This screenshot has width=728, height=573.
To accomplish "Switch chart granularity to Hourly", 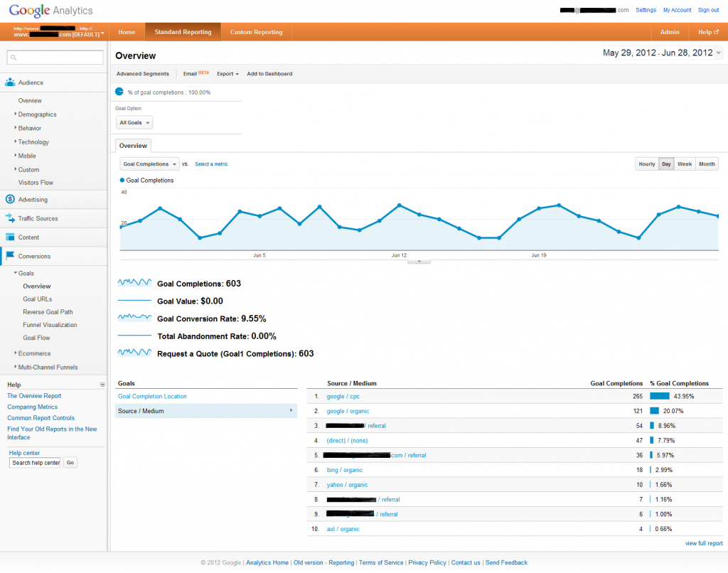I will [647, 164].
